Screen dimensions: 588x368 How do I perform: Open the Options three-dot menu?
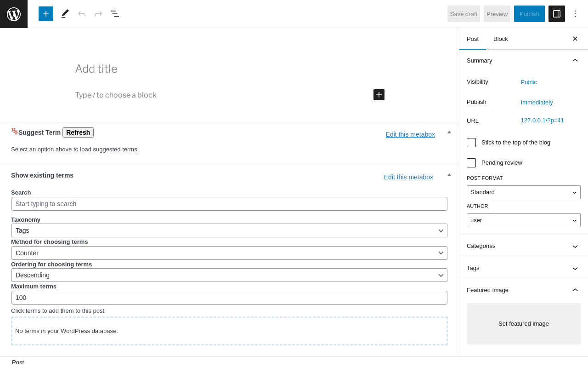click(575, 14)
